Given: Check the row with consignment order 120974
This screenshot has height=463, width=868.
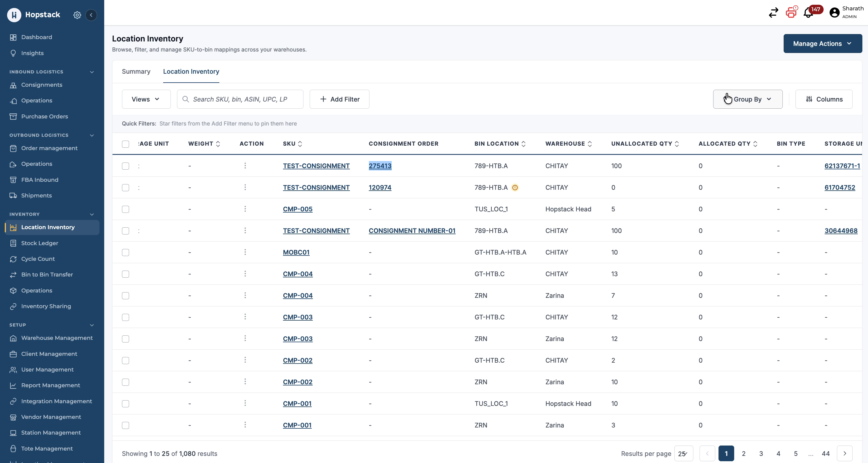Looking at the screenshot, I should click(125, 187).
